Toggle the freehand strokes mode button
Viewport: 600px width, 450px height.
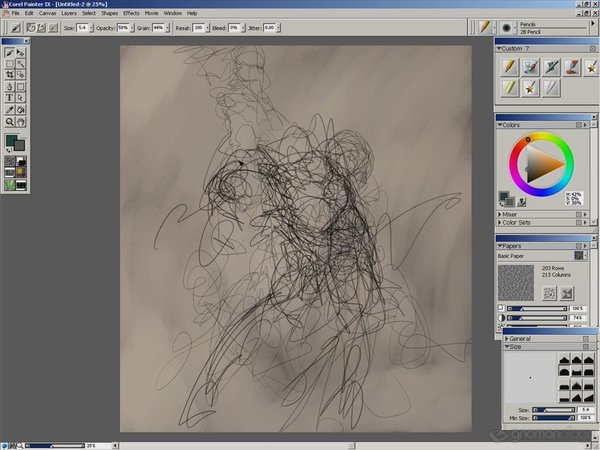click(x=28, y=27)
